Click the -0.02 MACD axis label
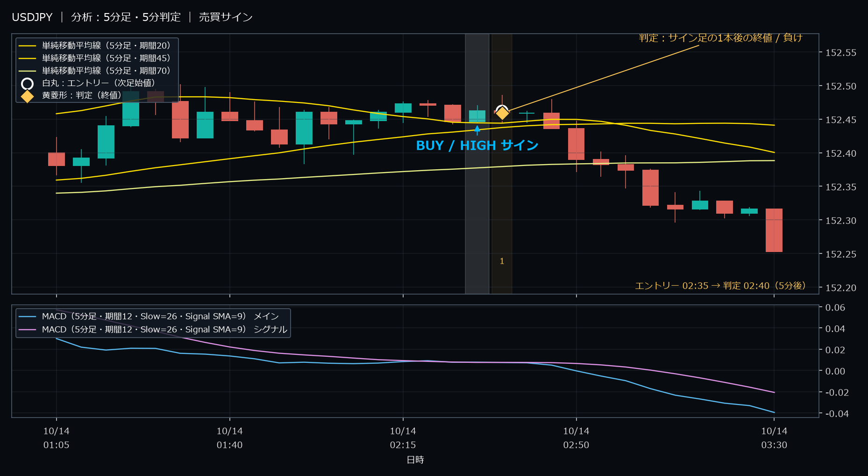 [x=837, y=392]
